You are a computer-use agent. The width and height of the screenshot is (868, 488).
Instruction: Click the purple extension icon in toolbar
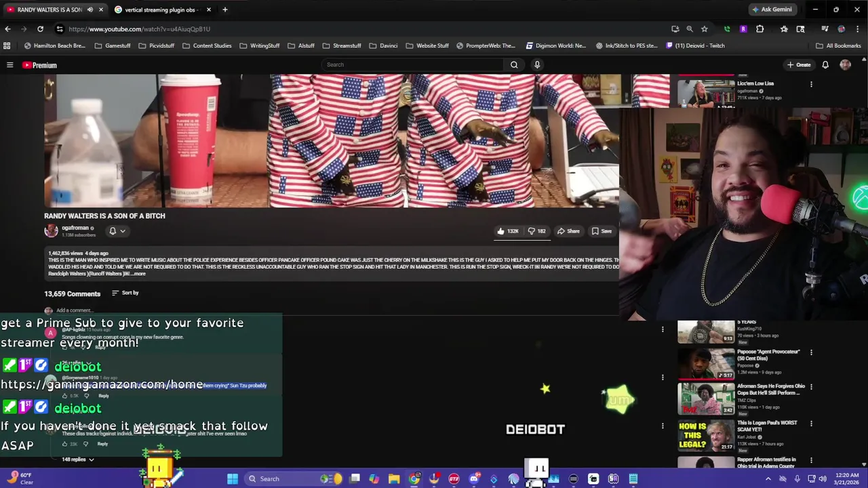click(743, 29)
